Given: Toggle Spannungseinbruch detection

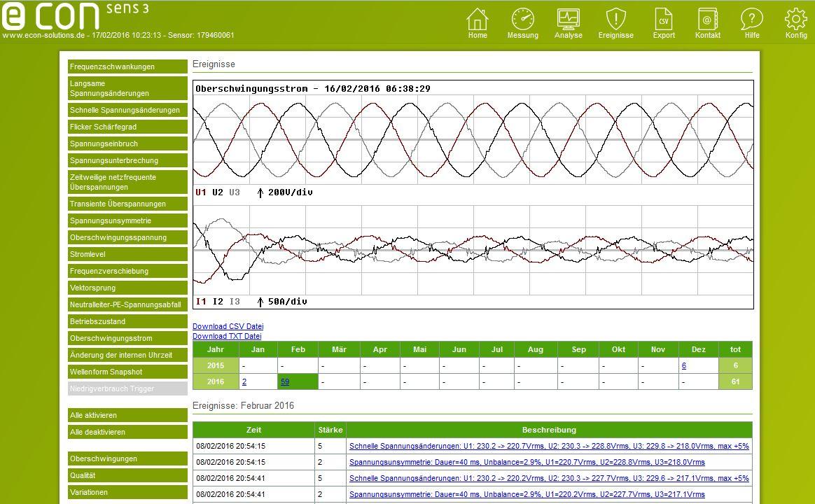Looking at the screenshot, I should [127, 143].
